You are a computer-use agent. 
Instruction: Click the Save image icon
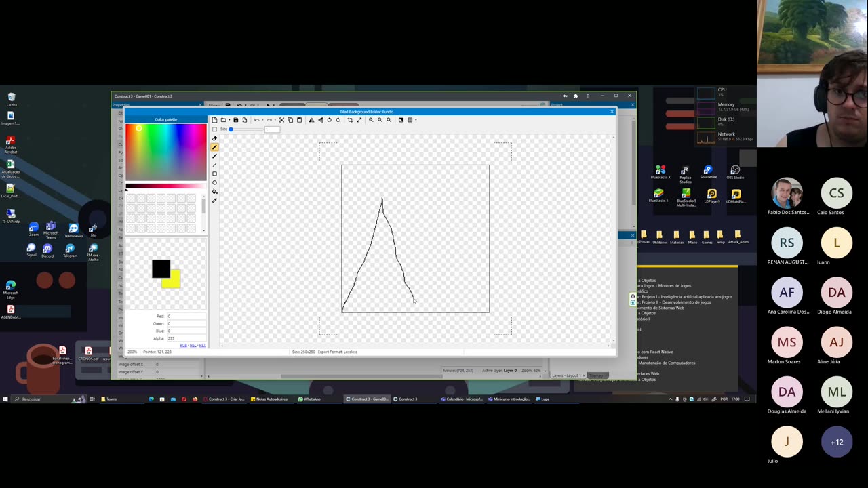[x=236, y=120]
